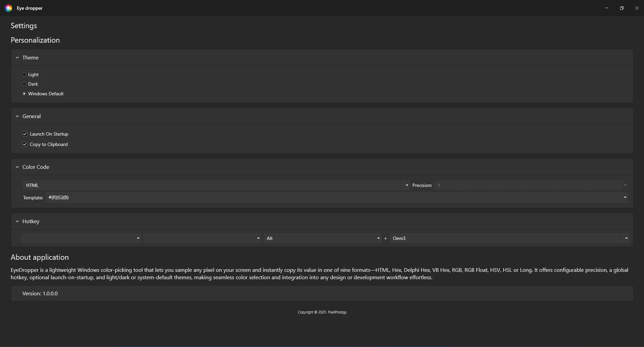Collapse the General section
Image resolution: width=644 pixels, height=347 pixels.
pos(17,116)
